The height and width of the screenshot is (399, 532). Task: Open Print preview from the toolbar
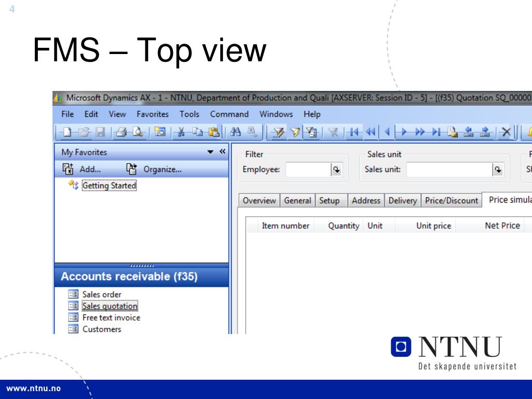click(138, 131)
